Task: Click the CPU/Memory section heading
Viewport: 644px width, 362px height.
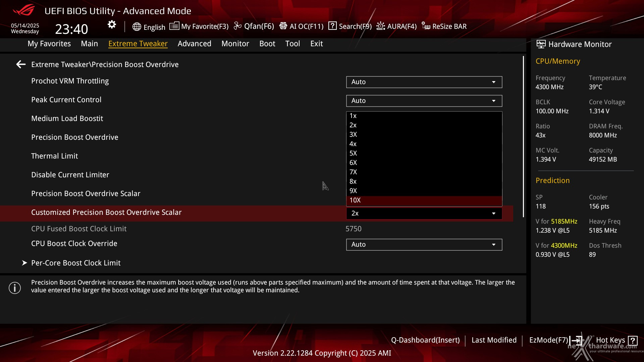Action: (x=558, y=61)
